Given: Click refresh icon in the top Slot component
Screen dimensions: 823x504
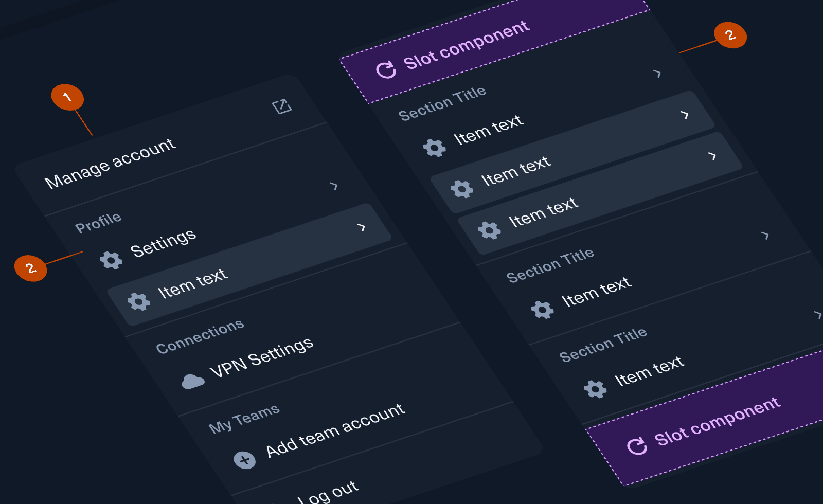Looking at the screenshot, I should 386,69.
